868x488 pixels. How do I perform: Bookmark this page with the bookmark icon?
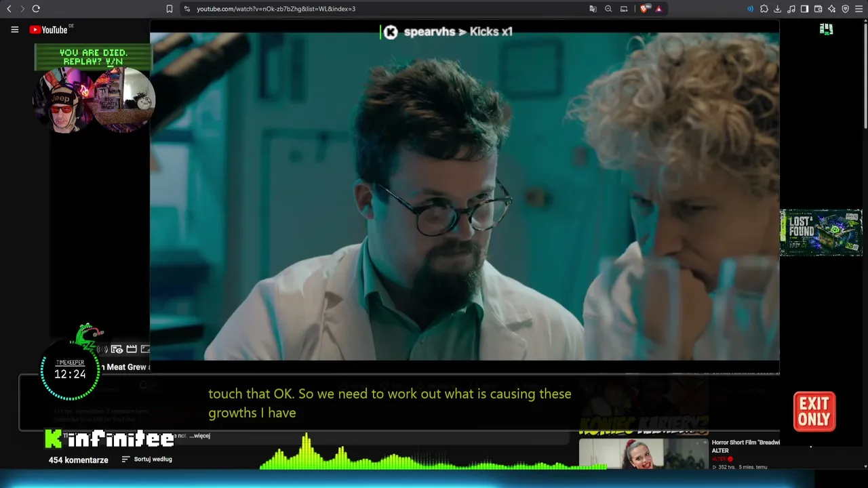coord(170,9)
